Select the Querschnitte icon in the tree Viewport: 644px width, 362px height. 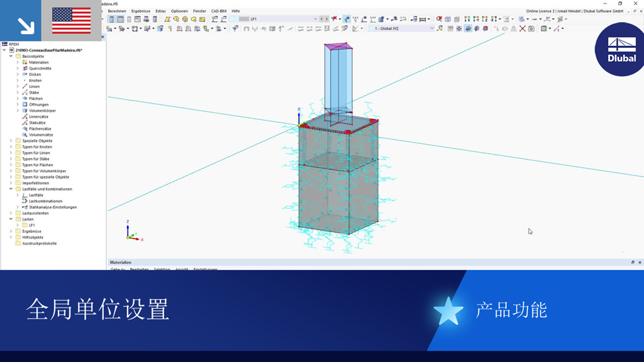[x=25, y=69]
